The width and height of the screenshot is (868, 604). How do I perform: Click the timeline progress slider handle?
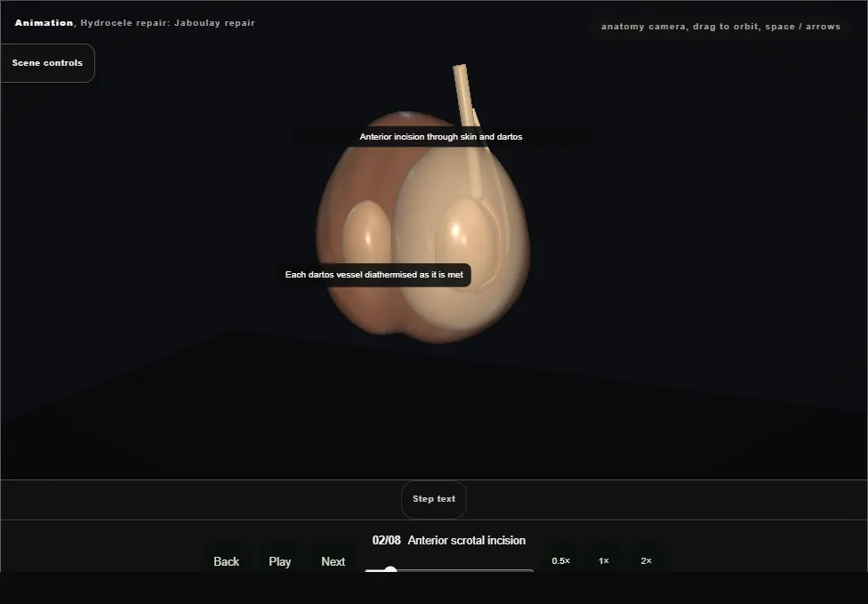390,570
